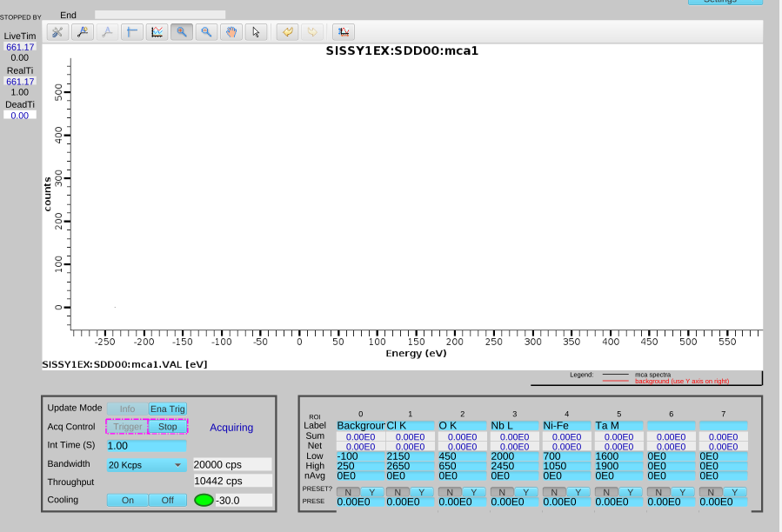Edit Low value -100
The height and width of the screenshot is (532, 782).
point(361,456)
